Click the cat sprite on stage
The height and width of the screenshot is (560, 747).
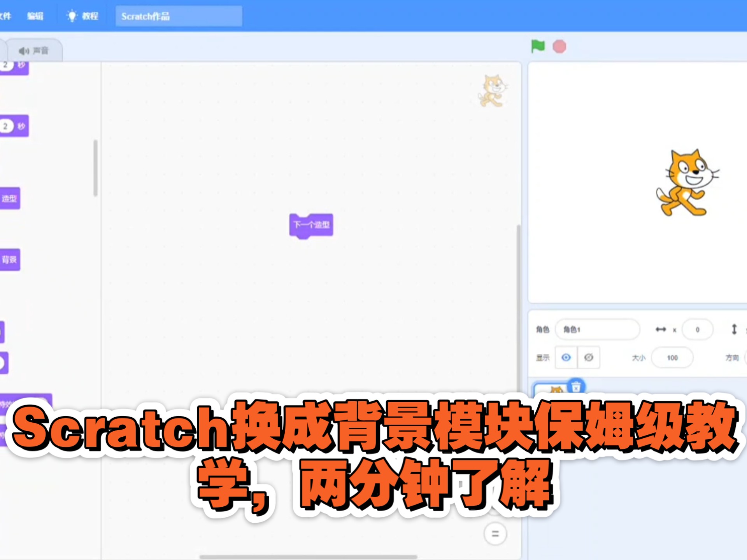pyautogui.click(x=687, y=183)
